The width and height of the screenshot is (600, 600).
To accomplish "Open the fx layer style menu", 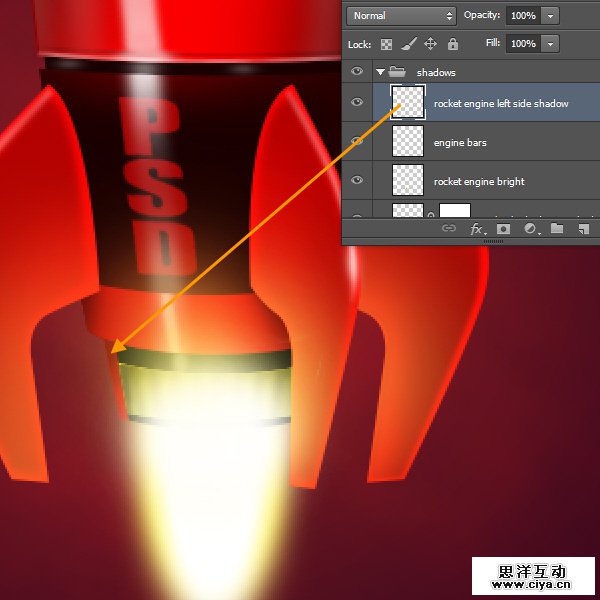I will pos(478,229).
